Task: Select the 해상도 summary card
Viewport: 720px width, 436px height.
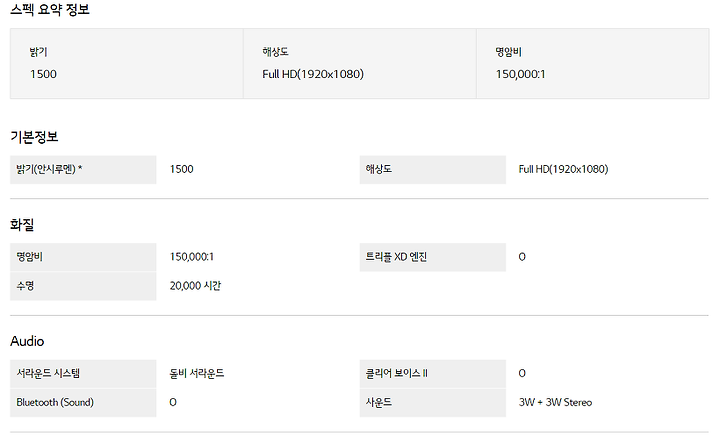Action: (x=360, y=63)
